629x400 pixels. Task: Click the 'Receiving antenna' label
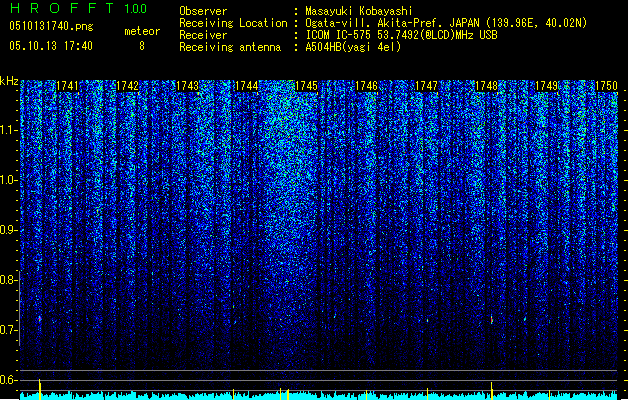pos(230,47)
